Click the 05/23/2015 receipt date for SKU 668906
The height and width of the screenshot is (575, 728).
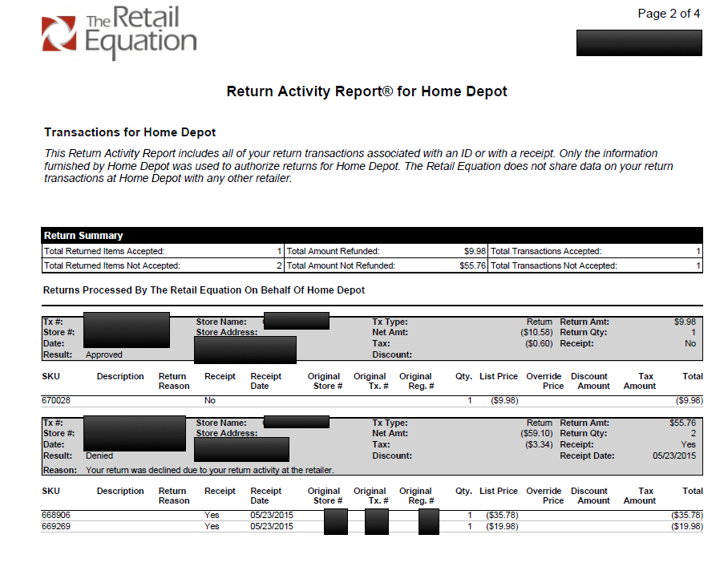[x=272, y=515]
